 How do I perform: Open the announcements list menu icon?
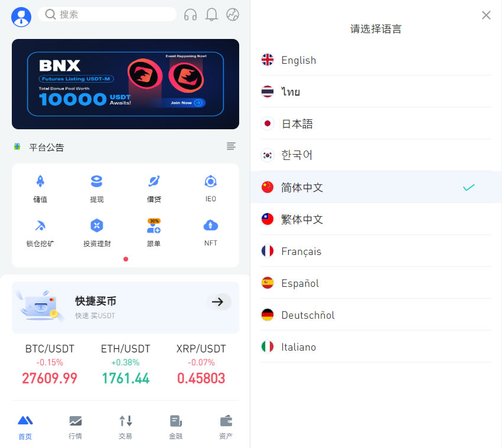coord(231,146)
